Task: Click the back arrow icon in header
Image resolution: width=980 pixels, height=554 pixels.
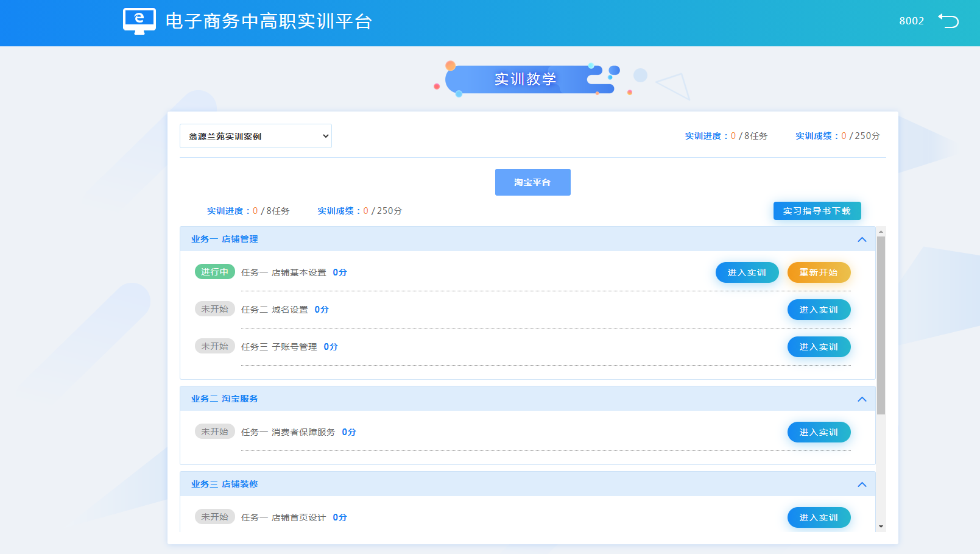Action: pos(948,21)
